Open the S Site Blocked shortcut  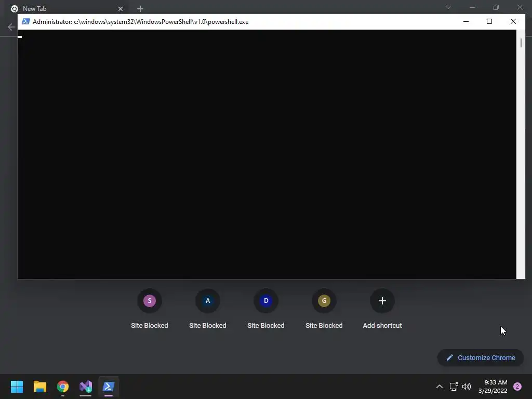click(149, 309)
